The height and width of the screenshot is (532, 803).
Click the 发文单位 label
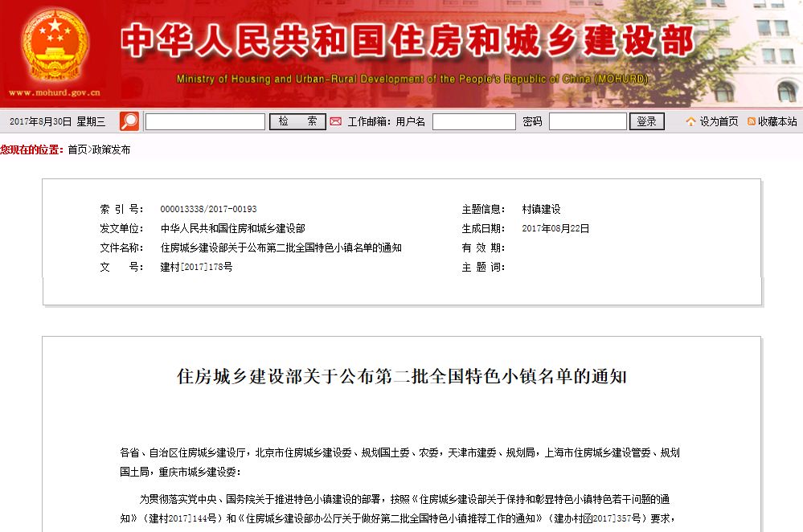click(121, 228)
